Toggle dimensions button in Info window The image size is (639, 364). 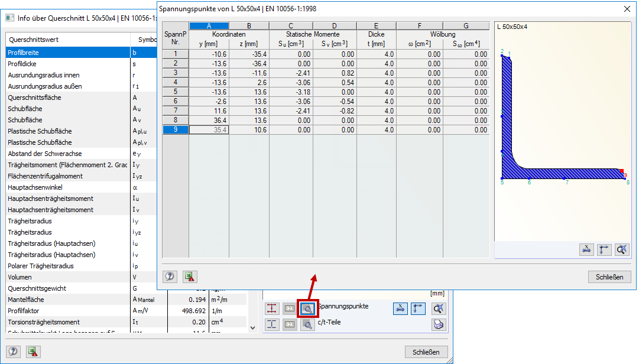[x=400, y=308]
